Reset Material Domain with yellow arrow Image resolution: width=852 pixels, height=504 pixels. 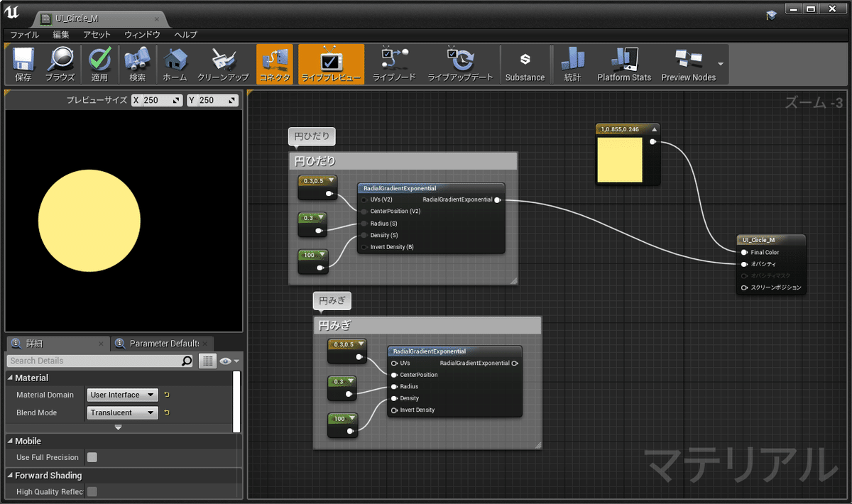coord(167,395)
